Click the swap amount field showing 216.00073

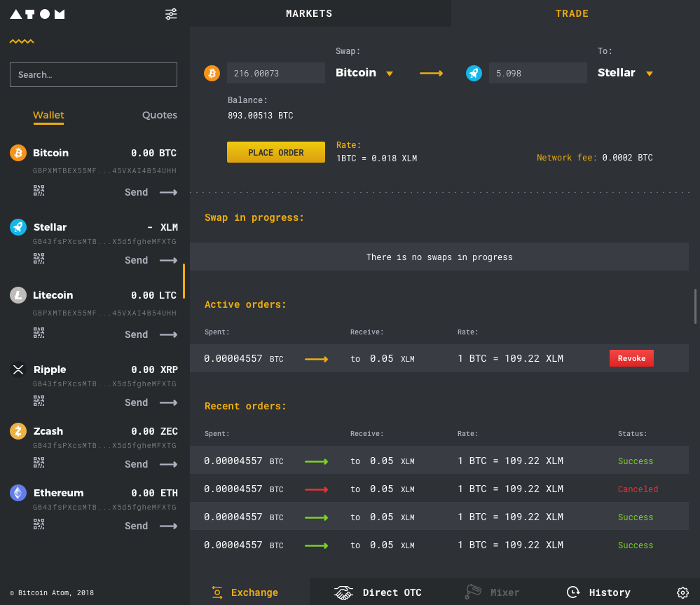pyautogui.click(x=276, y=73)
